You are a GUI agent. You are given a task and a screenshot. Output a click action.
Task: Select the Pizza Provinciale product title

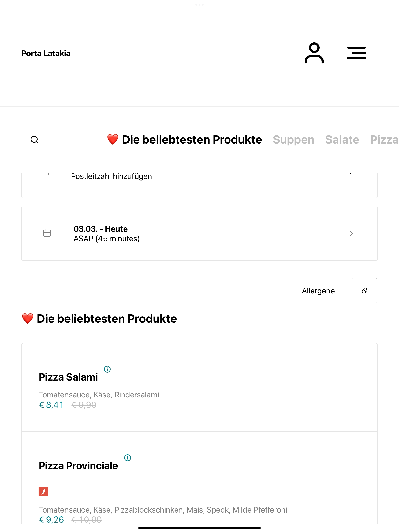point(79,466)
